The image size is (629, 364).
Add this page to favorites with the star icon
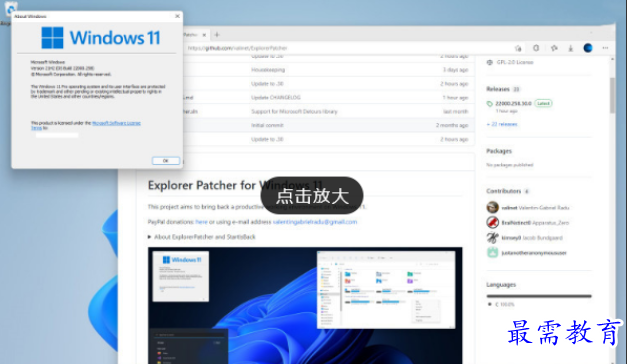[518, 48]
